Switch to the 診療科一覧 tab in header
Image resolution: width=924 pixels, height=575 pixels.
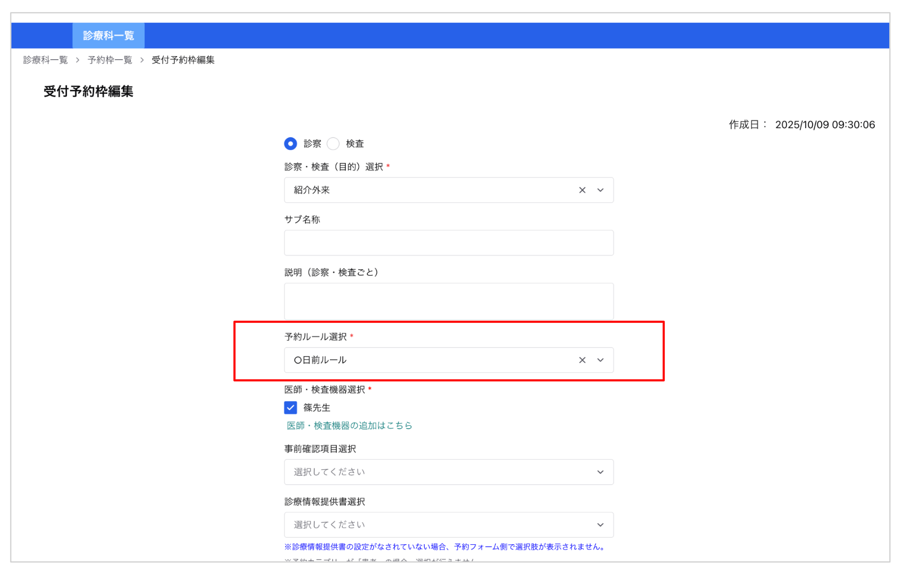coord(108,36)
